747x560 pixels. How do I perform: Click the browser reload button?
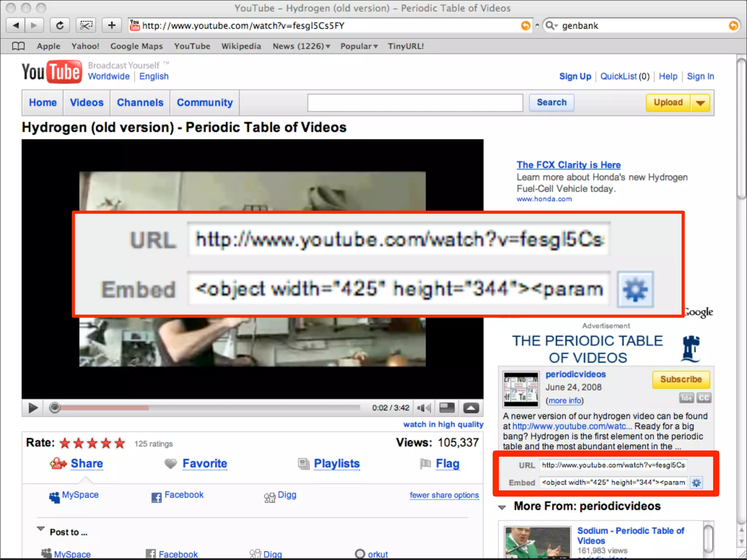pos(59,26)
